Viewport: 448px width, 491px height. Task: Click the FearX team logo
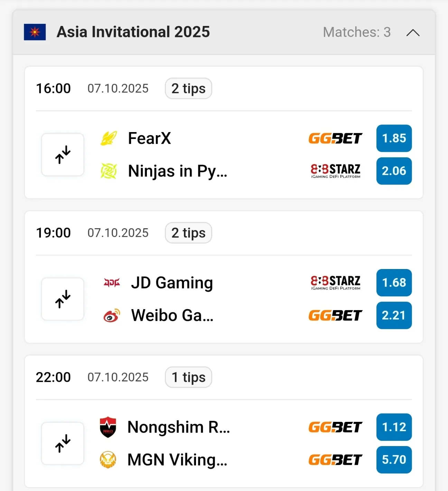point(109,138)
